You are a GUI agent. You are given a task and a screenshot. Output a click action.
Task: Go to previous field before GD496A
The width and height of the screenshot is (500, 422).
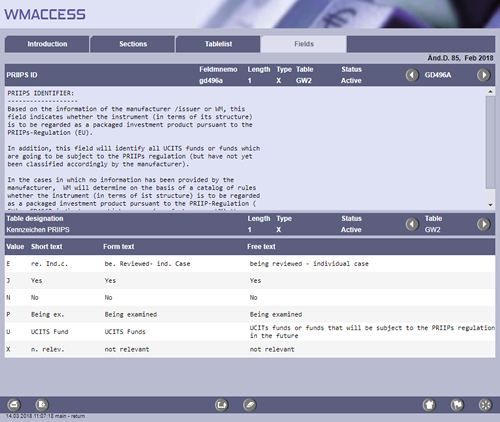coord(412,75)
